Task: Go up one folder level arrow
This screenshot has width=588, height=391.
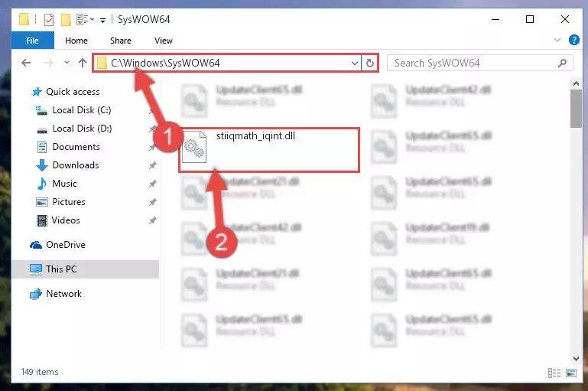Action: point(83,63)
